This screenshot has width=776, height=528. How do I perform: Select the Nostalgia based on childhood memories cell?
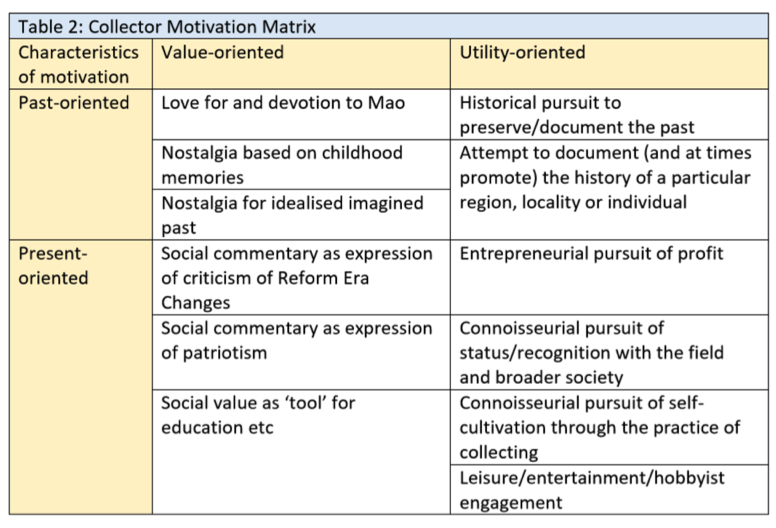pos(301,164)
